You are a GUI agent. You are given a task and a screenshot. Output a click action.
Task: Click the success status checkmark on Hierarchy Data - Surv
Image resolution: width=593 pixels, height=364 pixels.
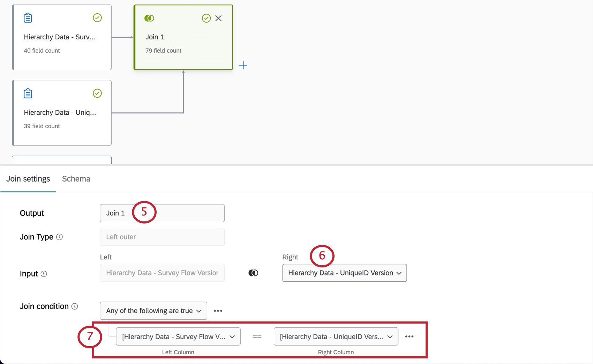[97, 17]
